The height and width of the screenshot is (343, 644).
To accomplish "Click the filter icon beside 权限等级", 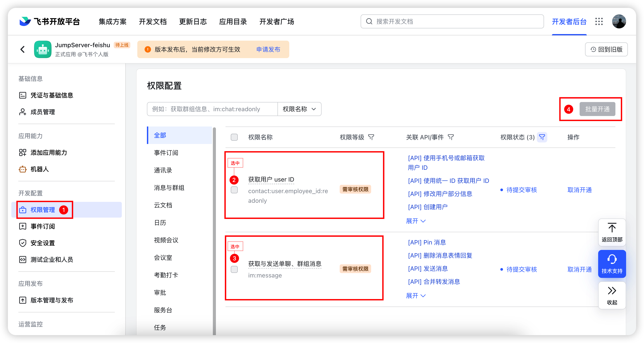I will (371, 137).
